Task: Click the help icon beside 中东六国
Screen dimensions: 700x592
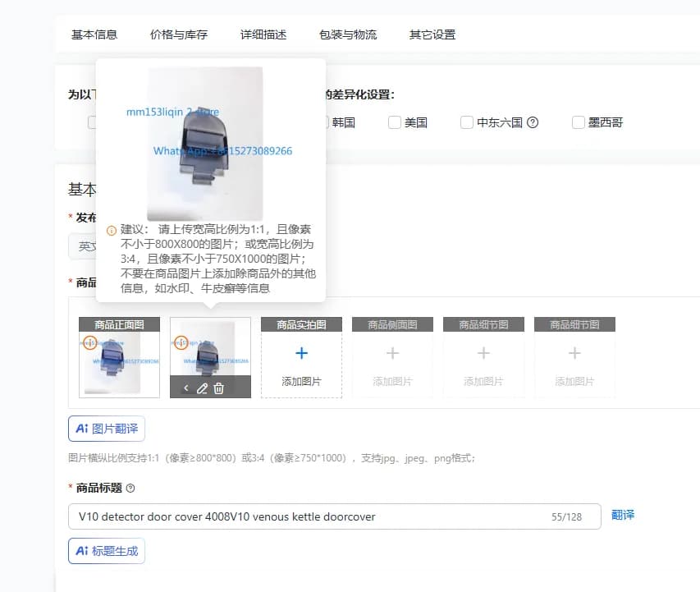Action: [533, 122]
